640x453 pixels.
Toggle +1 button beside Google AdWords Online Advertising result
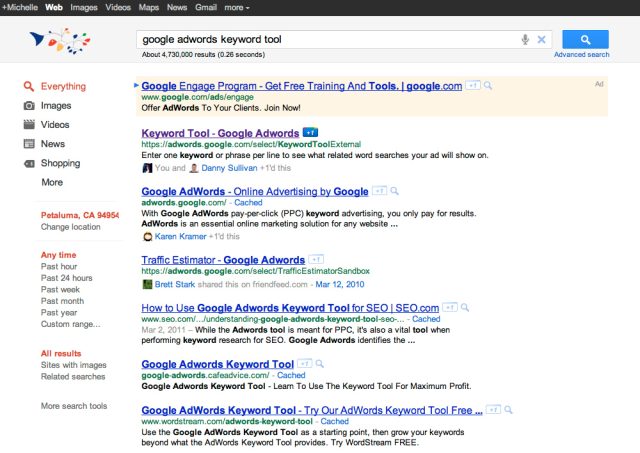379,190
